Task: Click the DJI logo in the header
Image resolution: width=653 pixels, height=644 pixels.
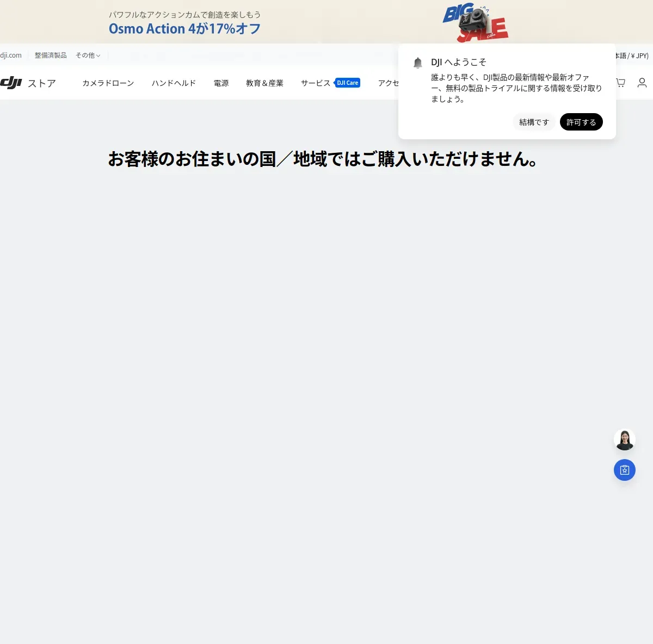Action: 11,83
